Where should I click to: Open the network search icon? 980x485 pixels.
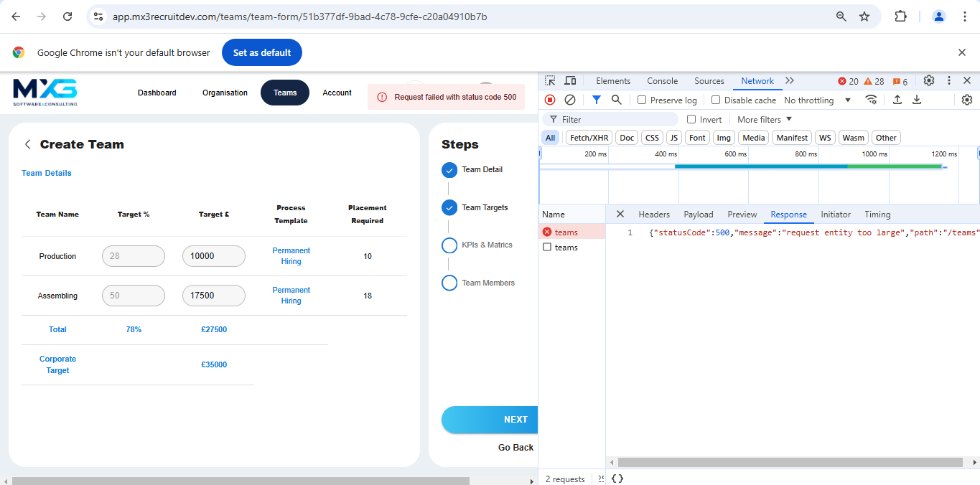tap(616, 100)
